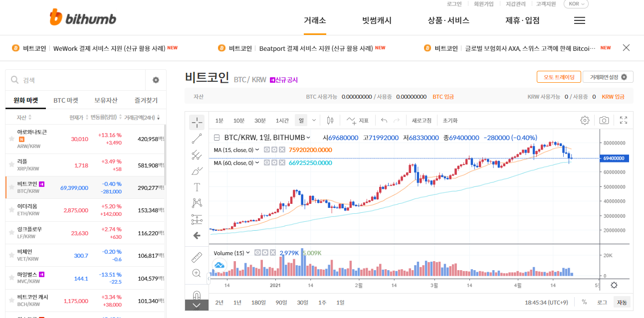This screenshot has height=318, width=644.
Task: Open coin list settings gear
Action: pyautogui.click(x=156, y=80)
